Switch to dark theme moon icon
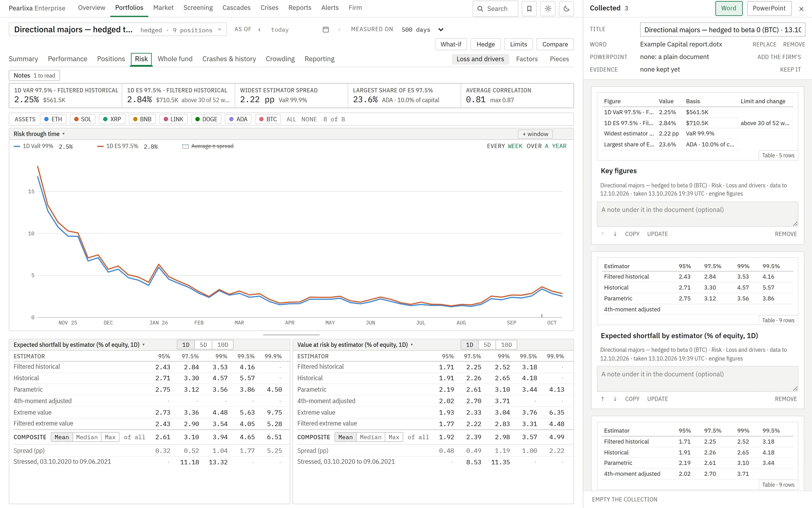This screenshot has width=812, height=508. coord(566,9)
